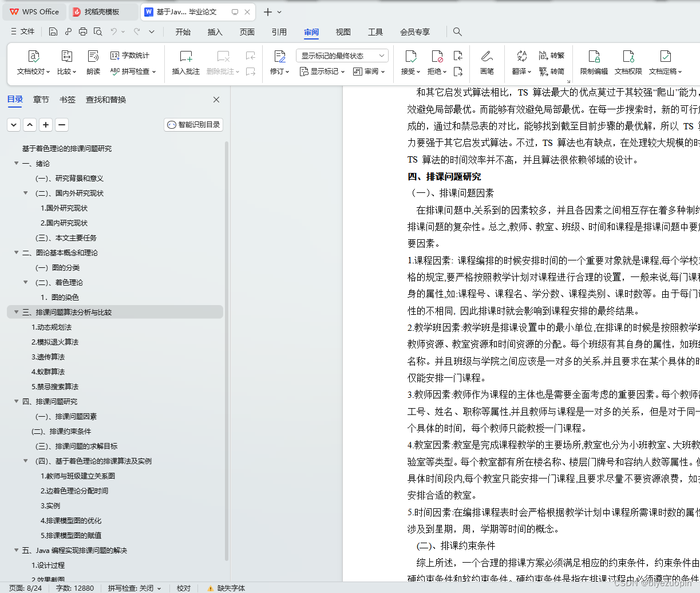700x593 pixels.
Task: Click 智能识别目录 button
Action: tap(193, 124)
